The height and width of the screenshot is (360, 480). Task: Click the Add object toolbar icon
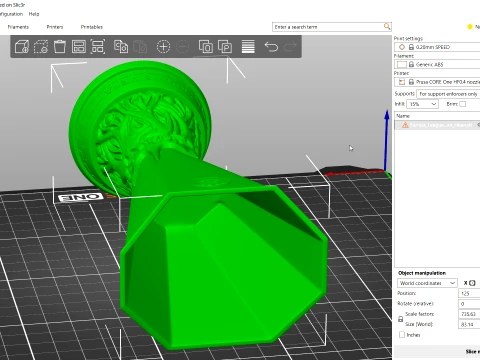[22, 47]
